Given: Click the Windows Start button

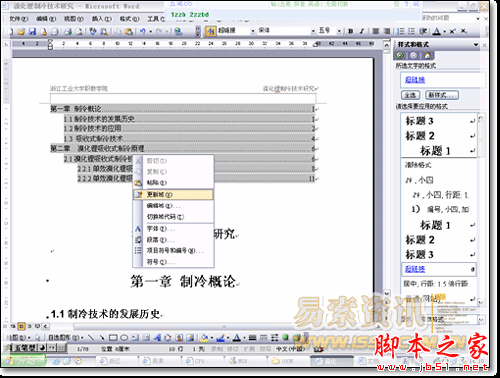Looking at the screenshot, I should click(x=23, y=361).
